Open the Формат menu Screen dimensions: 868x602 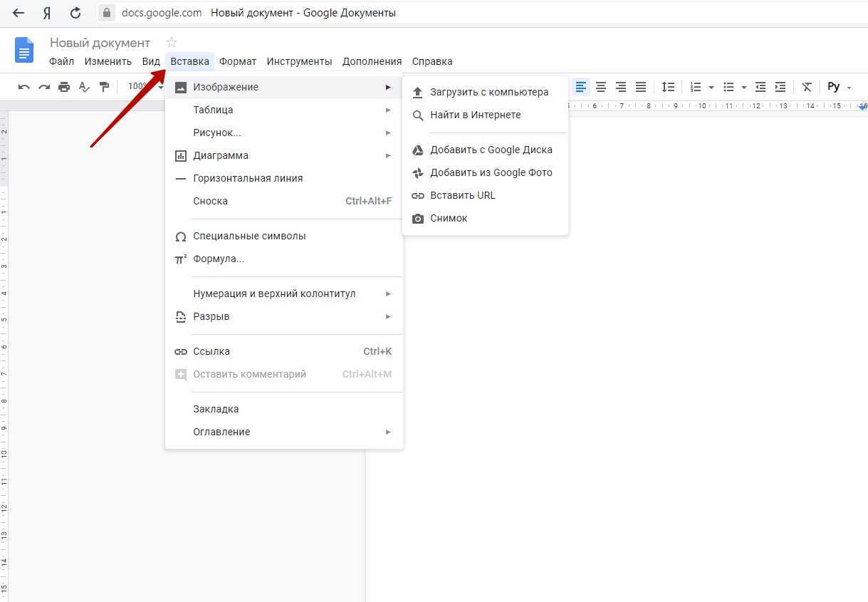coord(238,61)
